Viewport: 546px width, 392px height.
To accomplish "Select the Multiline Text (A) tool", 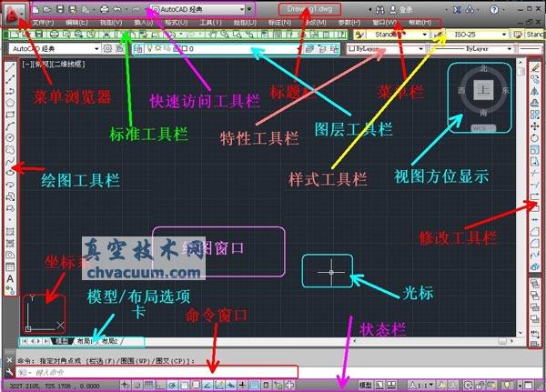I will (x=10, y=278).
